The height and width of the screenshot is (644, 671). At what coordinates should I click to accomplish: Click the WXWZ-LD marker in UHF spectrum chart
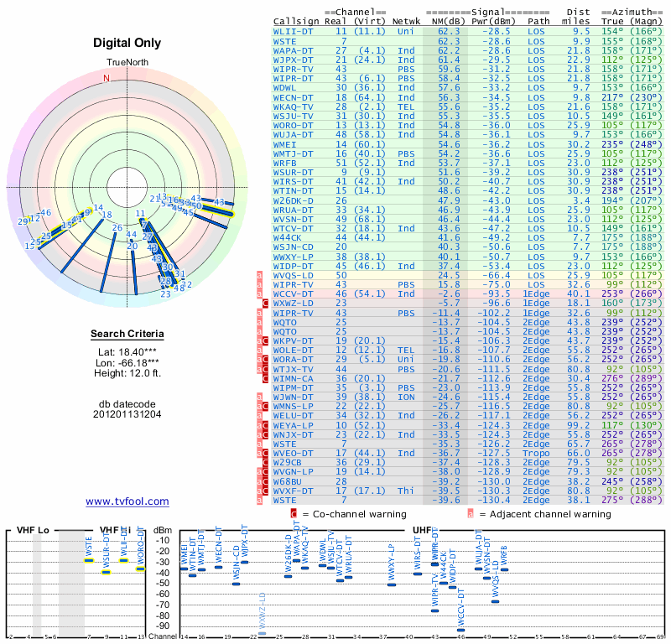pos(263,633)
